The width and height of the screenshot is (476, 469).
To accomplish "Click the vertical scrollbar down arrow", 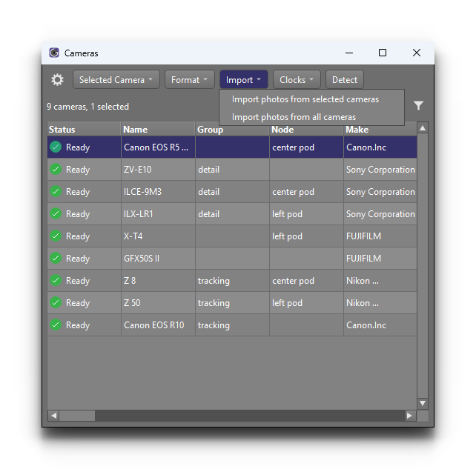I will click(423, 403).
